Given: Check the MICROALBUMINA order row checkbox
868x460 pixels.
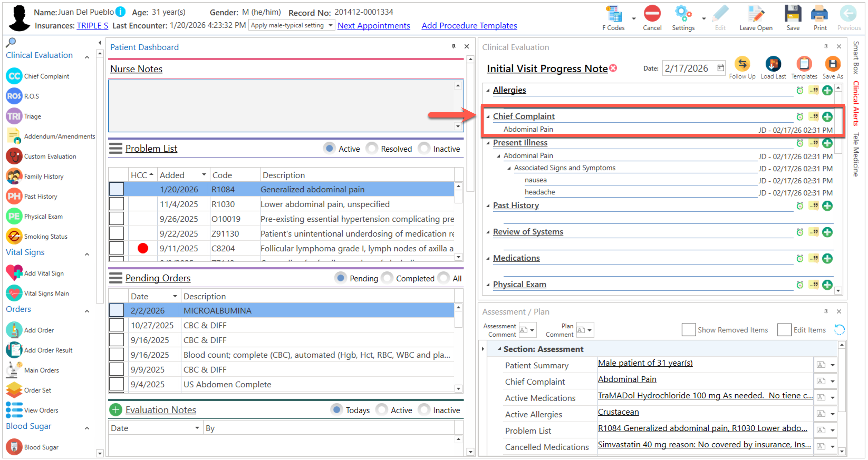Looking at the screenshot, I should click(x=116, y=310).
